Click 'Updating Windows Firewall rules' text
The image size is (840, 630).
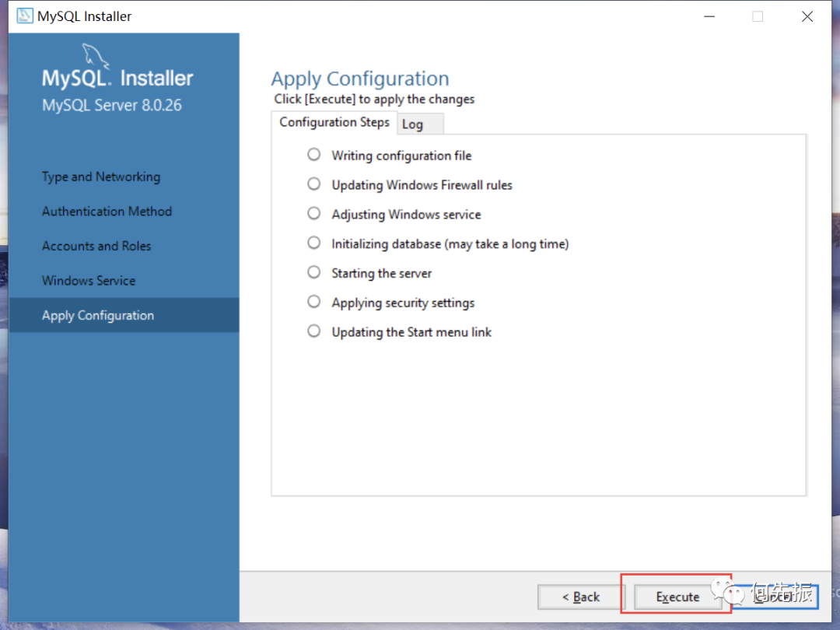pos(422,185)
